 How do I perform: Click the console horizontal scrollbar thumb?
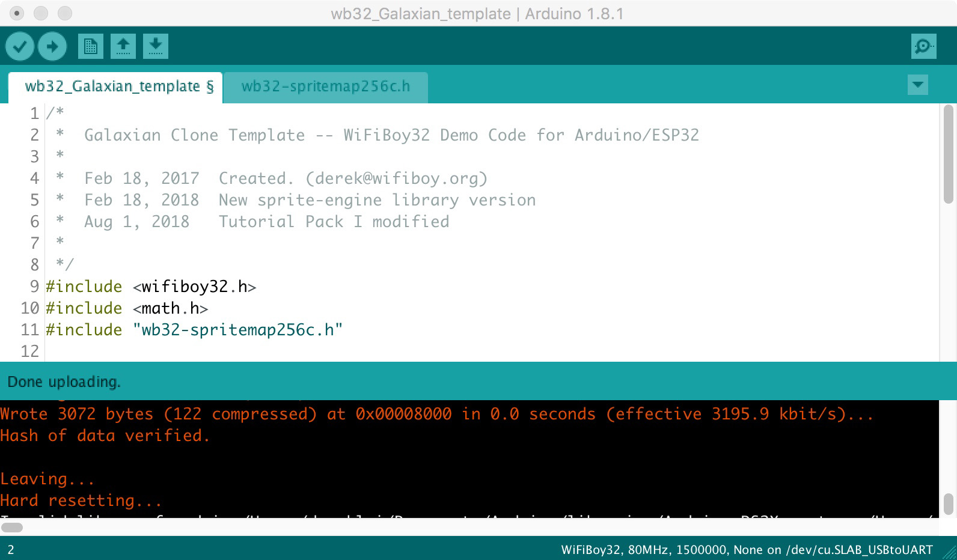click(x=12, y=528)
